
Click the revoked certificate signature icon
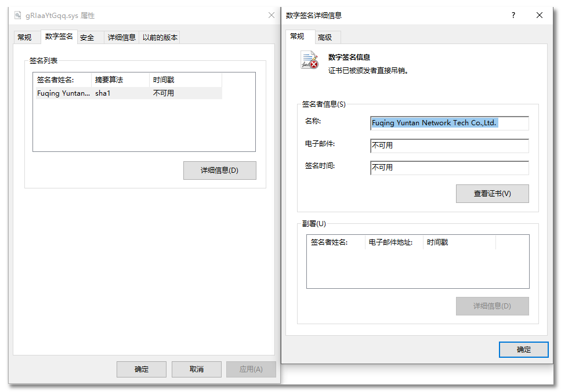(309, 60)
